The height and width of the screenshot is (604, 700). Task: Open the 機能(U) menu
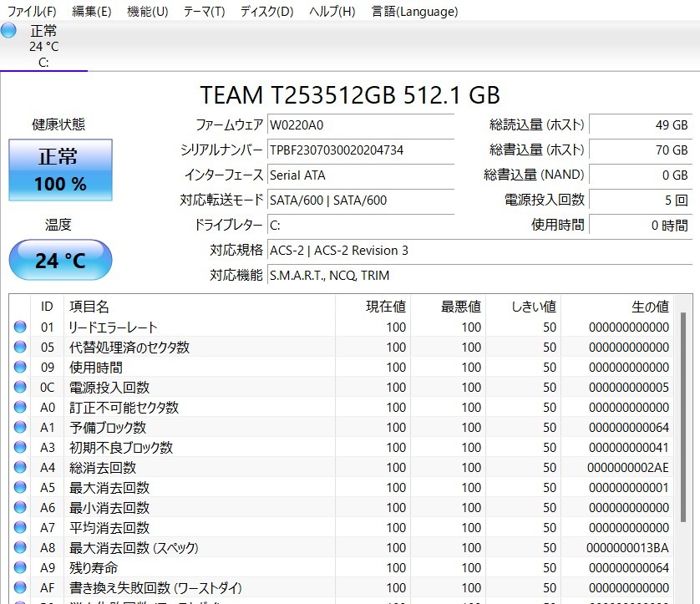pyautogui.click(x=147, y=11)
